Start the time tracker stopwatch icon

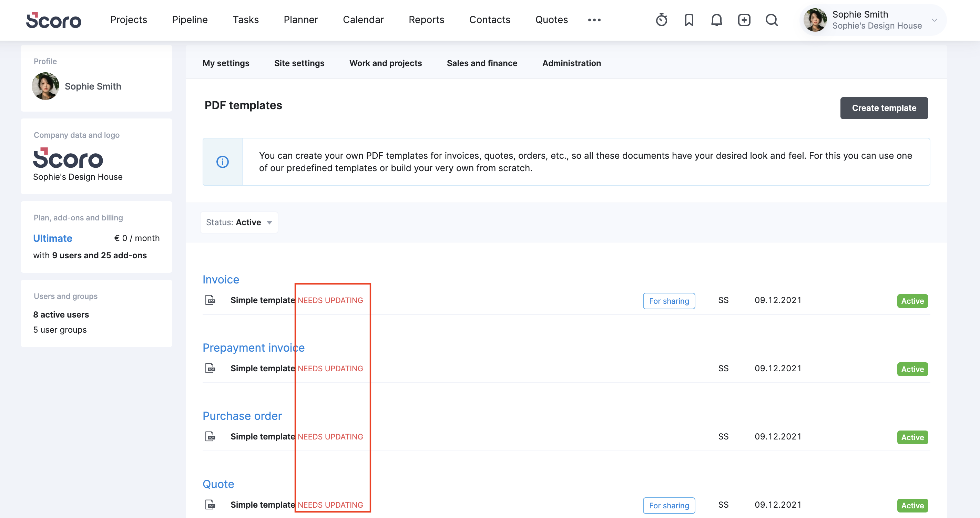(661, 20)
